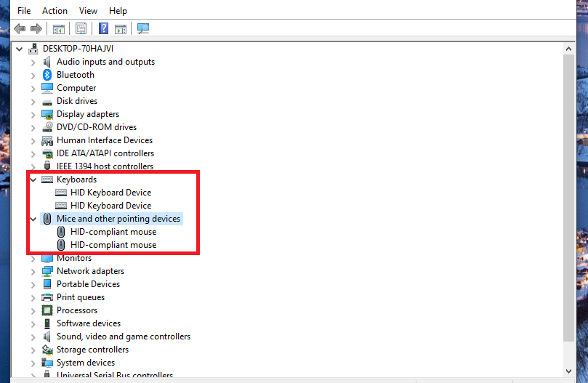This screenshot has height=383, width=588.
Task: Expand the Network adapters category
Action: (x=33, y=272)
